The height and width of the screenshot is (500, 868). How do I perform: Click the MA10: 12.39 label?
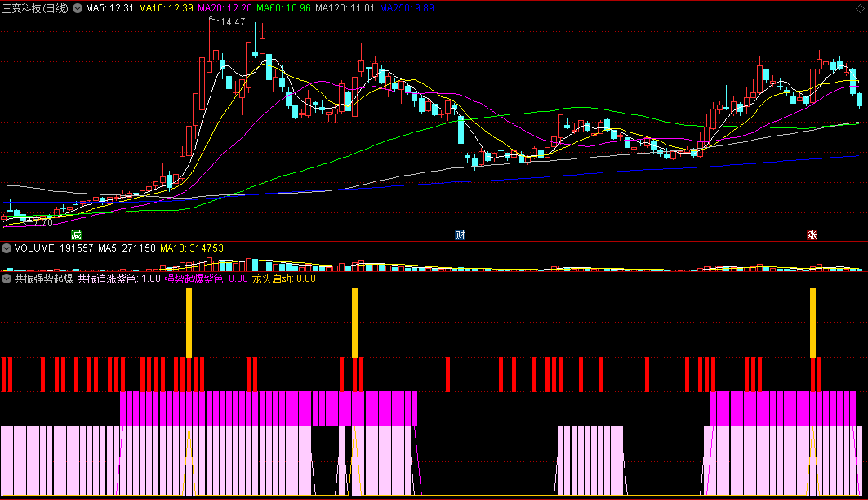[x=166, y=8]
